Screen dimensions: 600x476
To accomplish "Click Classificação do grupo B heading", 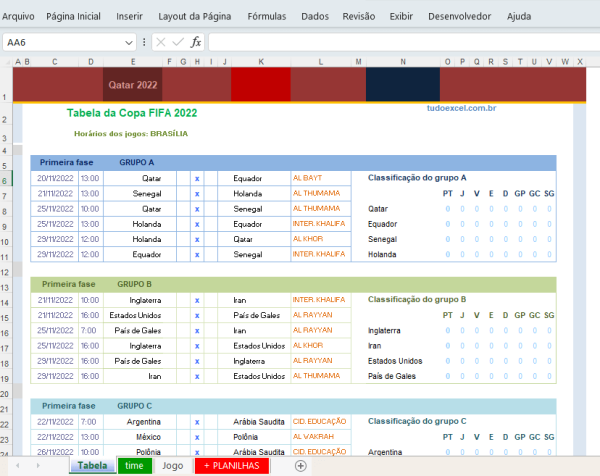I will (417, 299).
